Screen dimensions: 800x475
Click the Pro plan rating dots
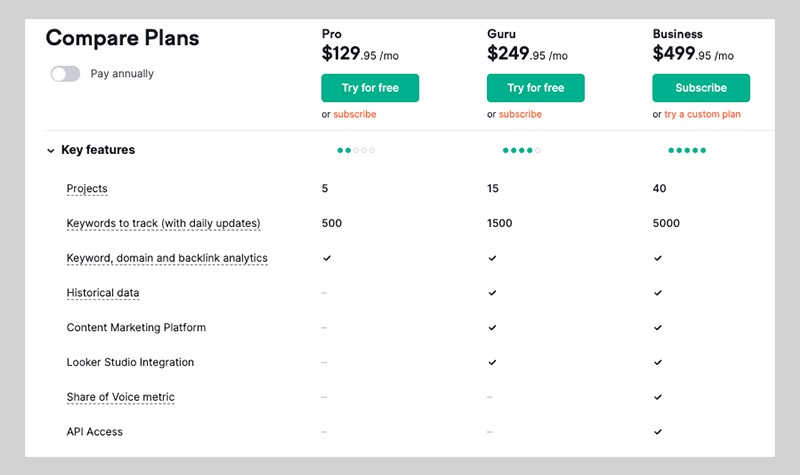[x=356, y=151]
